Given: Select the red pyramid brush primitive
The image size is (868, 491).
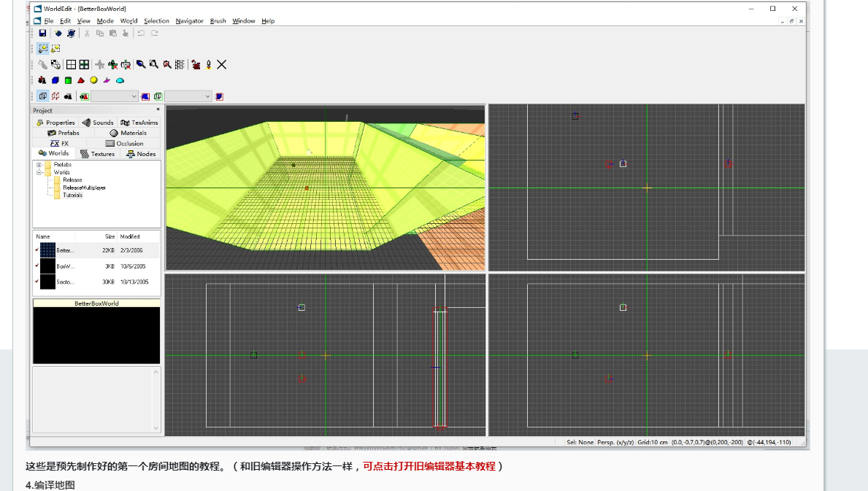Looking at the screenshot, I should 81,80.
